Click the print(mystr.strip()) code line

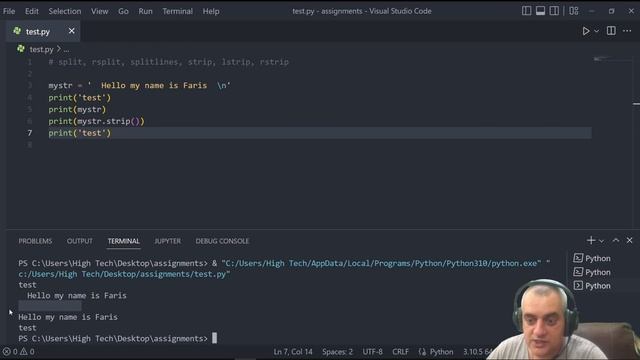(96, 121)
